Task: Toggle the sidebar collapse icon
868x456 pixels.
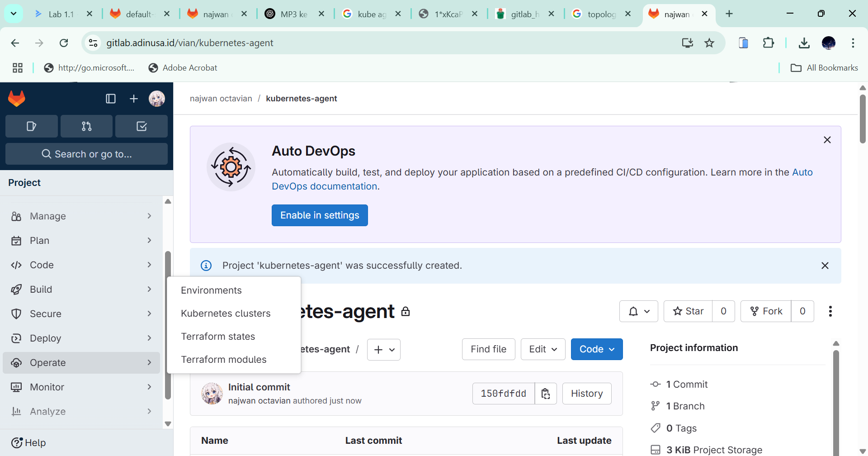Action: (x=111, y=99)
